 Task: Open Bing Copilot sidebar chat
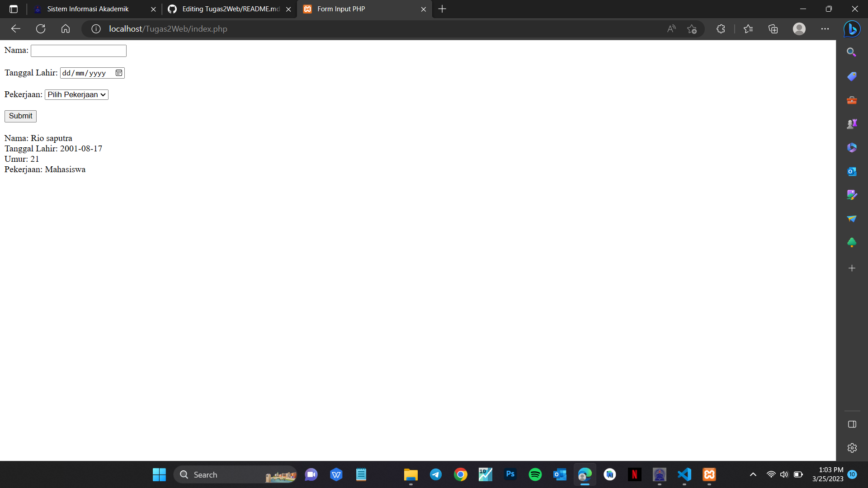852,28
